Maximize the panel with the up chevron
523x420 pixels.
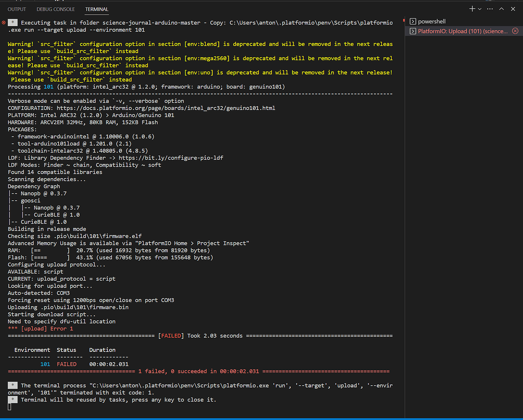click(x=502, y=9)
